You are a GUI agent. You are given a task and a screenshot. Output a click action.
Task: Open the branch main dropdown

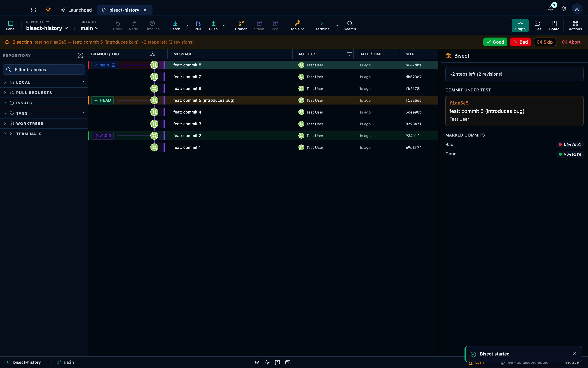coord(89,28)
